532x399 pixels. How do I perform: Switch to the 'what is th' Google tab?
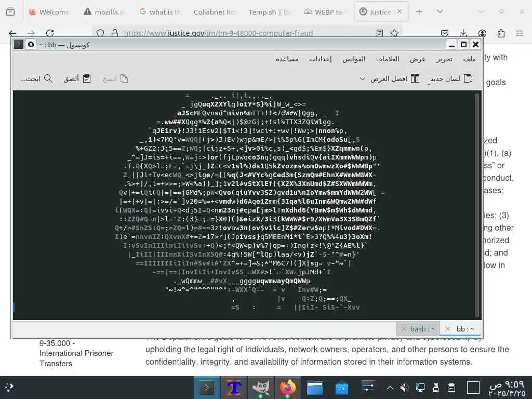tap(161, 12)
